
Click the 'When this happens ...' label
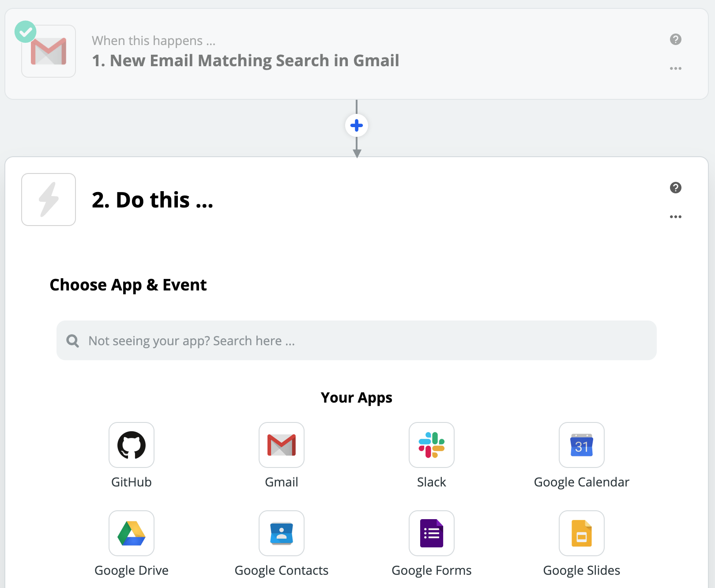pyautogui.click(x=154, y=41)
